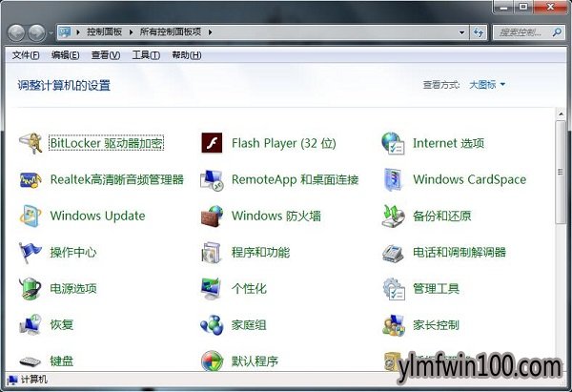Click the Realtek高清晰音频管理器 link
Image resolution: width=572 pixels, height=392 pixels.
pos(117,179)
